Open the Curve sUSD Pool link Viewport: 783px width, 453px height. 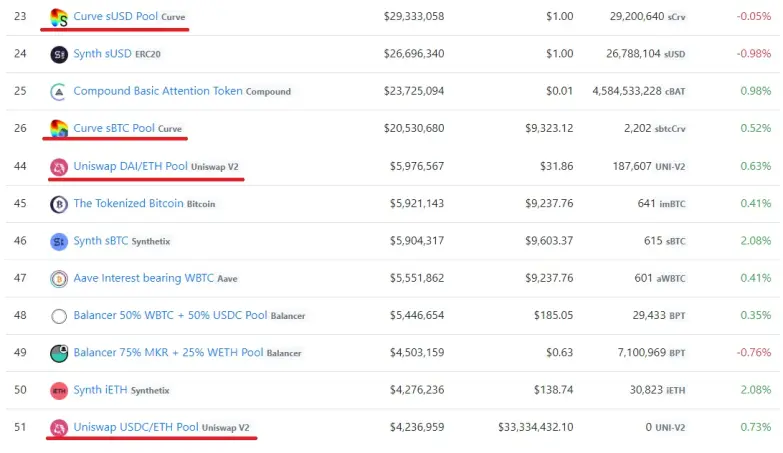click(115, 16)
